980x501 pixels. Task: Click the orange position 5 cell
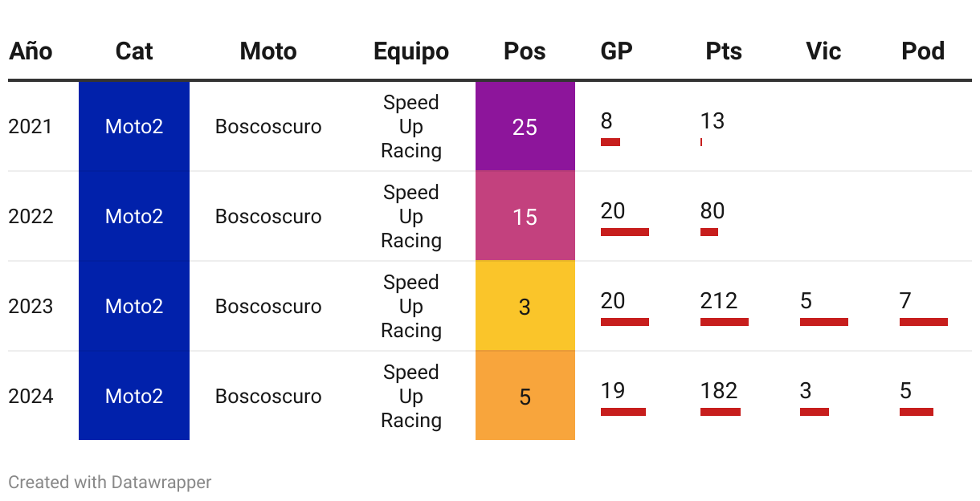tap(525, 396)
